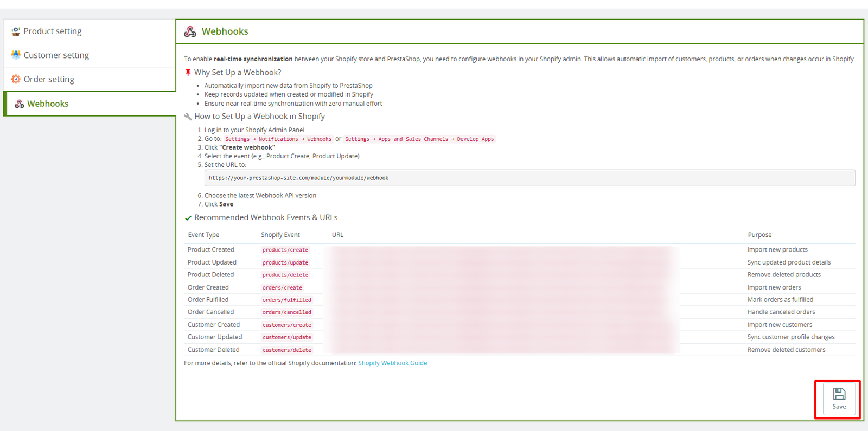868x431 pixels.
Task: Click the webhook URL code box
Action: [530, 178]
